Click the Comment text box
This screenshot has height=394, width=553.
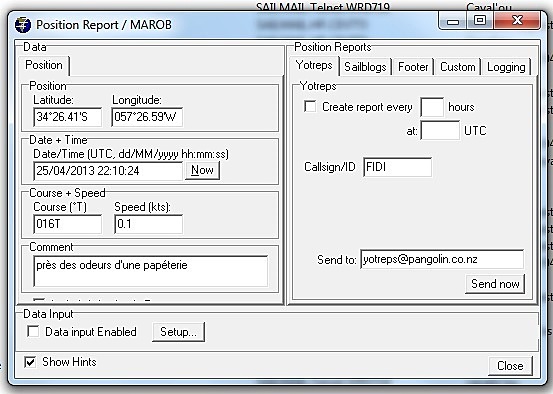[151, 271]
